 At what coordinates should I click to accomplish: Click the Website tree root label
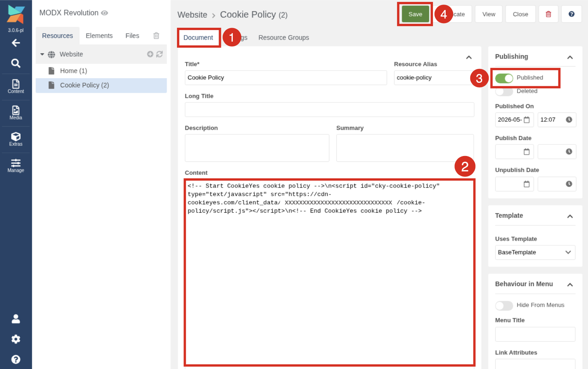(71, 54)
